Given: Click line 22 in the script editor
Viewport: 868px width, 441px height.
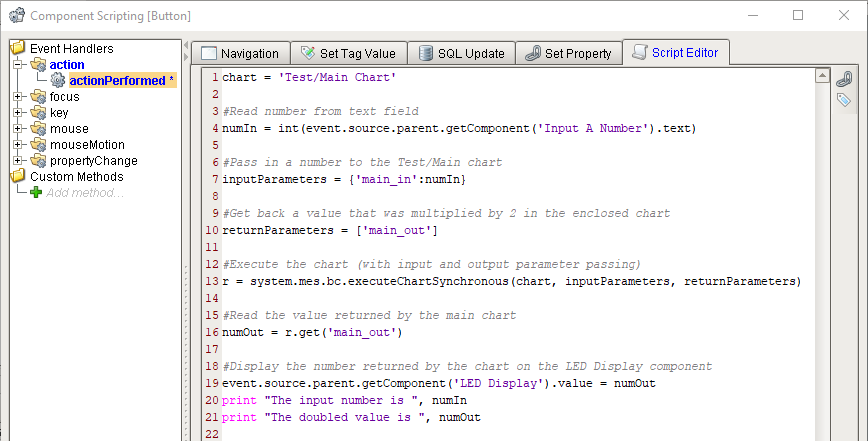Looking at the screenshot, I should (x=500, y=432).
